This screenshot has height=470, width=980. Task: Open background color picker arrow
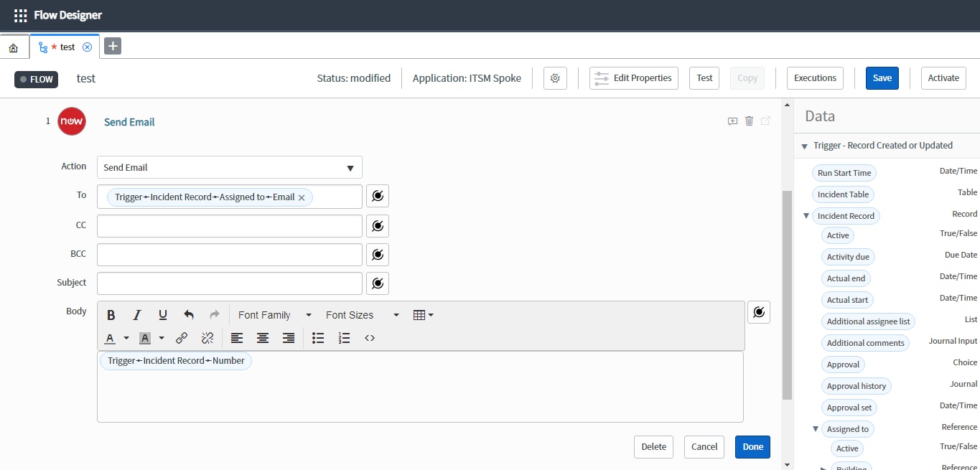pos(162,338)
